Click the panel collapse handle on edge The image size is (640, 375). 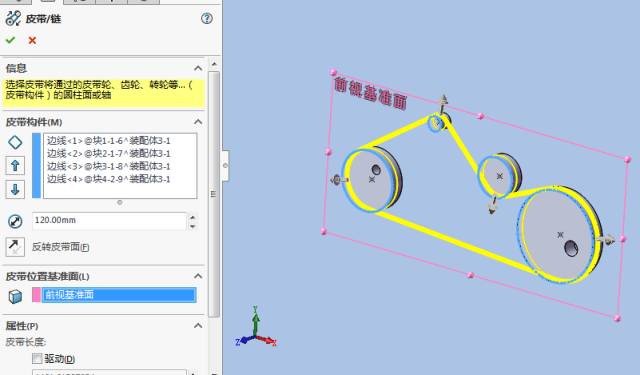pos(225,166)
